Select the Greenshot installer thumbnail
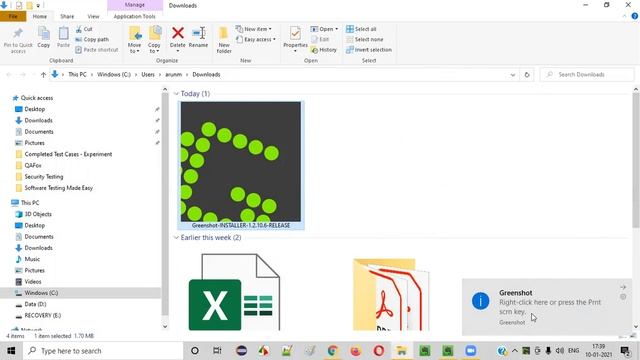The height and width of the screenshot is (360, 640). (241, 165)
